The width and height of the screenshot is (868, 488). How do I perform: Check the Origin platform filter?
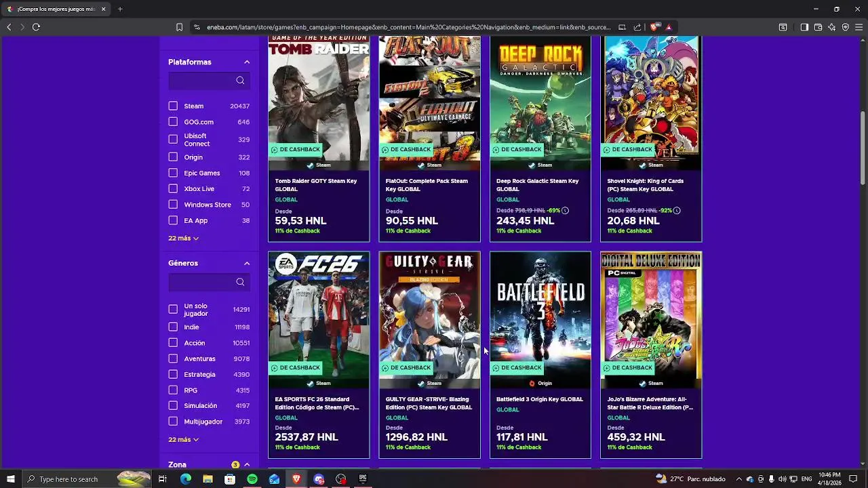[173, 157]
